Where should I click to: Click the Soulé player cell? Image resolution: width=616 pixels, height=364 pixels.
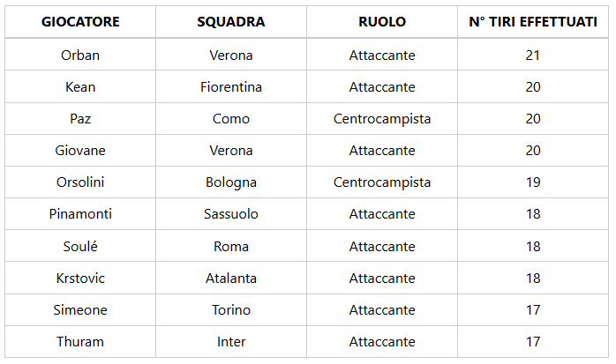(80, 247)
